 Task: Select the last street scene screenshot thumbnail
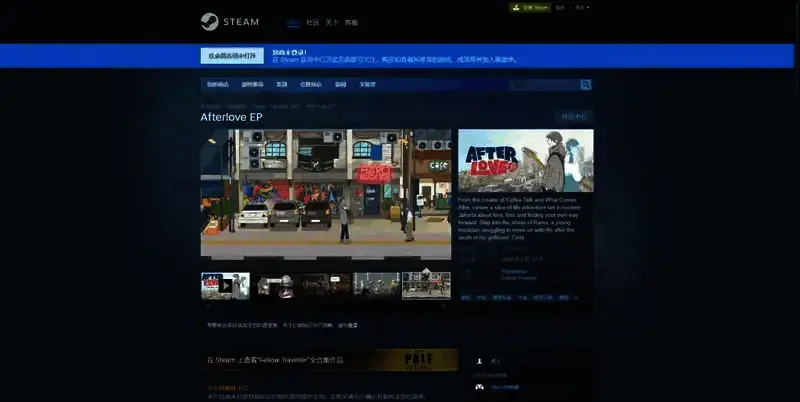point(426,285)
